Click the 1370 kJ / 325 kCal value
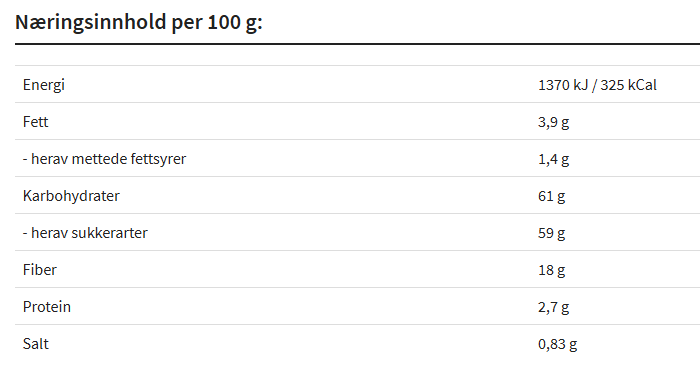This screenshot has height=371, width=700. tap(597, 85)
